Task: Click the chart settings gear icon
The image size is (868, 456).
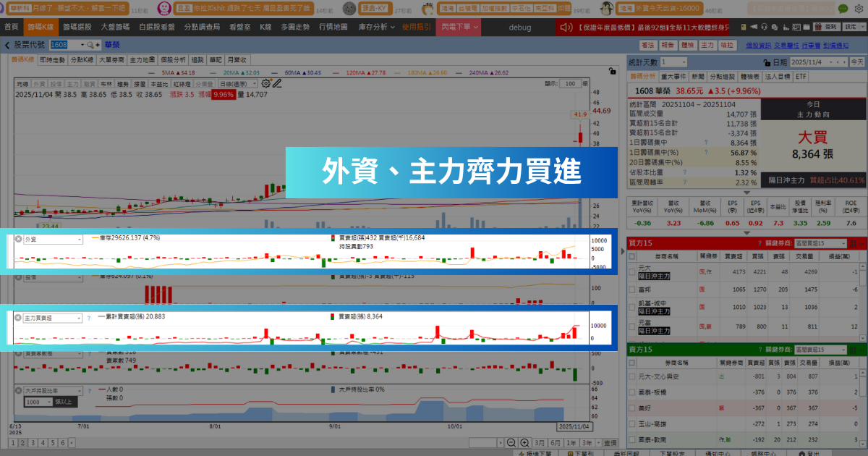Action: point(265,83)
